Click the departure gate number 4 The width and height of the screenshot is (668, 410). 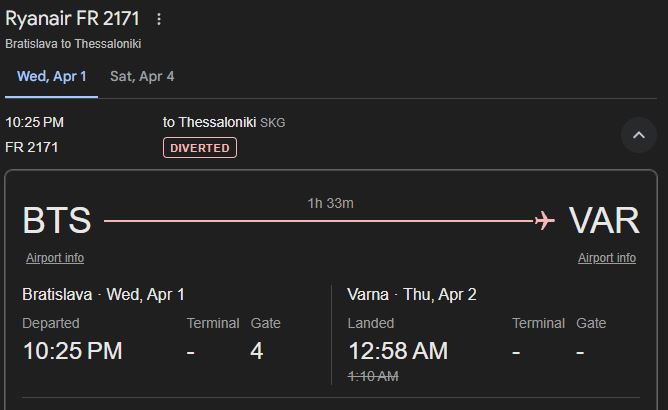click(x=257, y=351)
